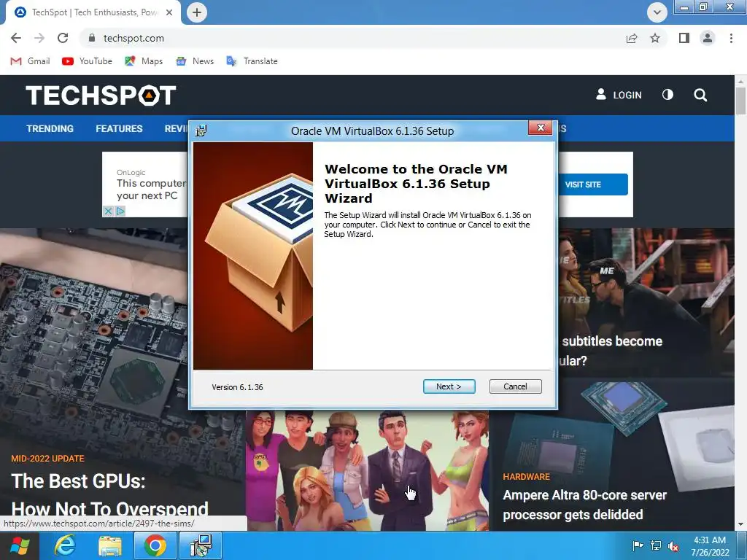Click VirtualBox installer taskbar icon
The width and height of the screenshot is (747, 560).
201,545
